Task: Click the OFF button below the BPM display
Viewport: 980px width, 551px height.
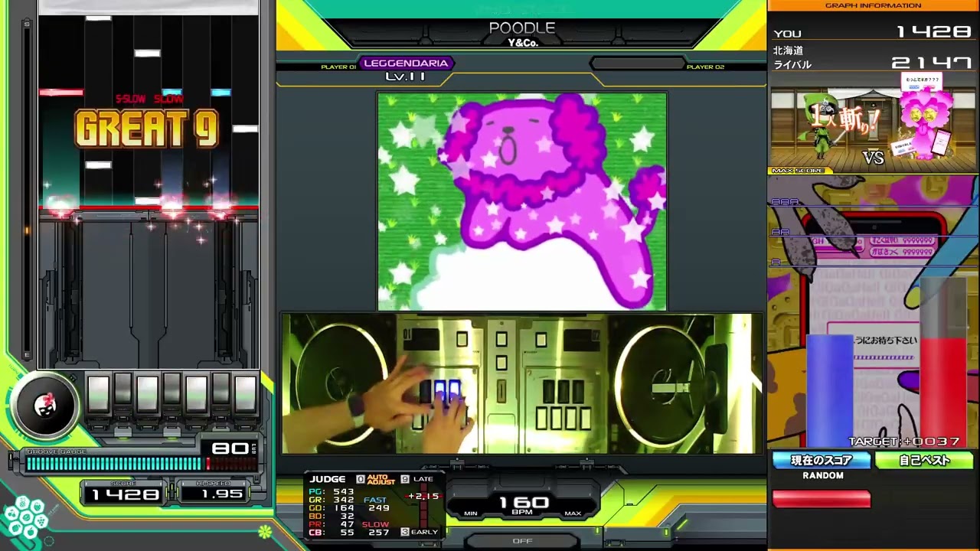Action: [522, 541]
